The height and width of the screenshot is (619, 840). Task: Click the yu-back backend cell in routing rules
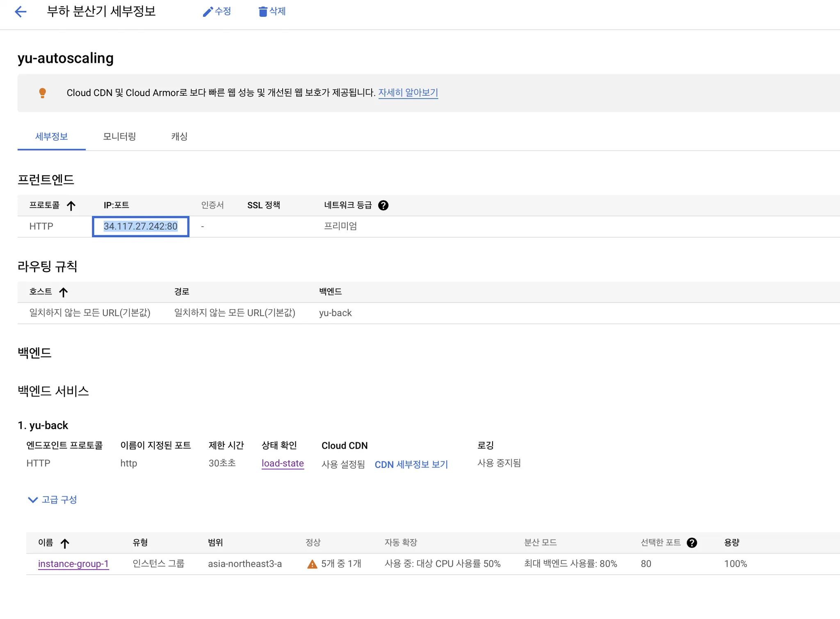point(335,313)
